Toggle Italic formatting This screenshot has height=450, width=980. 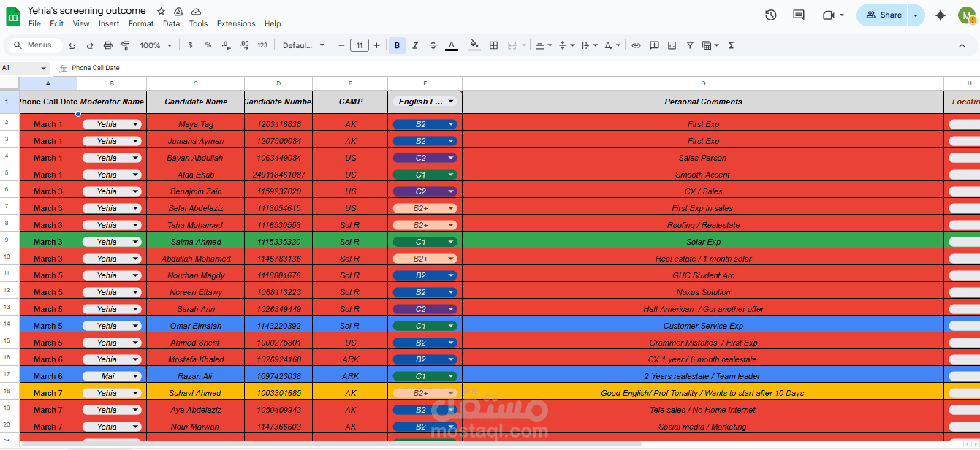[415, 45]
